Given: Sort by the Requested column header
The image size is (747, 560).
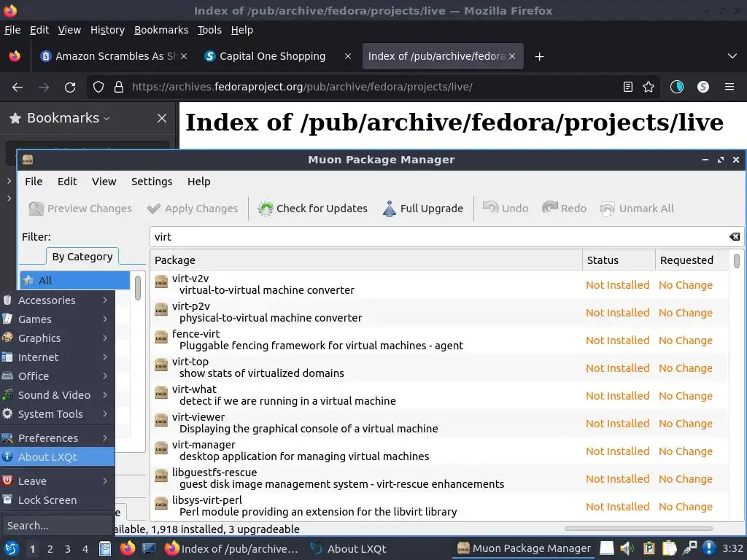Looking at the screenshot, I should point(692,260).
